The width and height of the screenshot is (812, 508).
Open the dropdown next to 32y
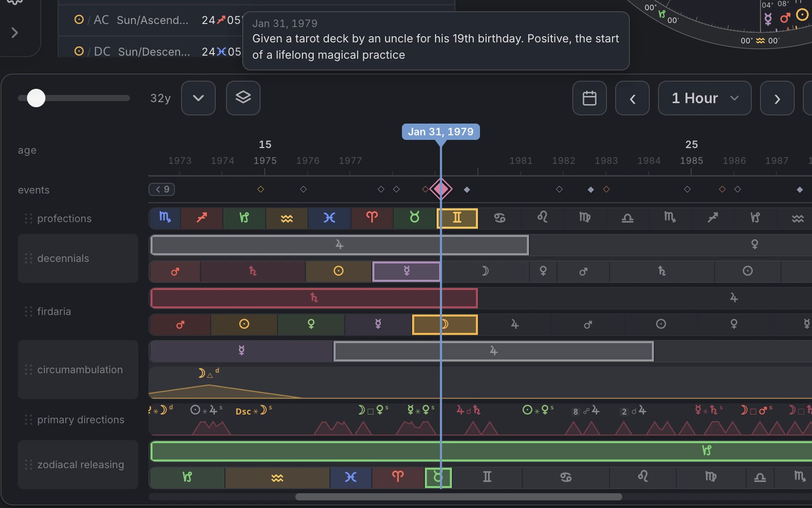tap(198, 98)
